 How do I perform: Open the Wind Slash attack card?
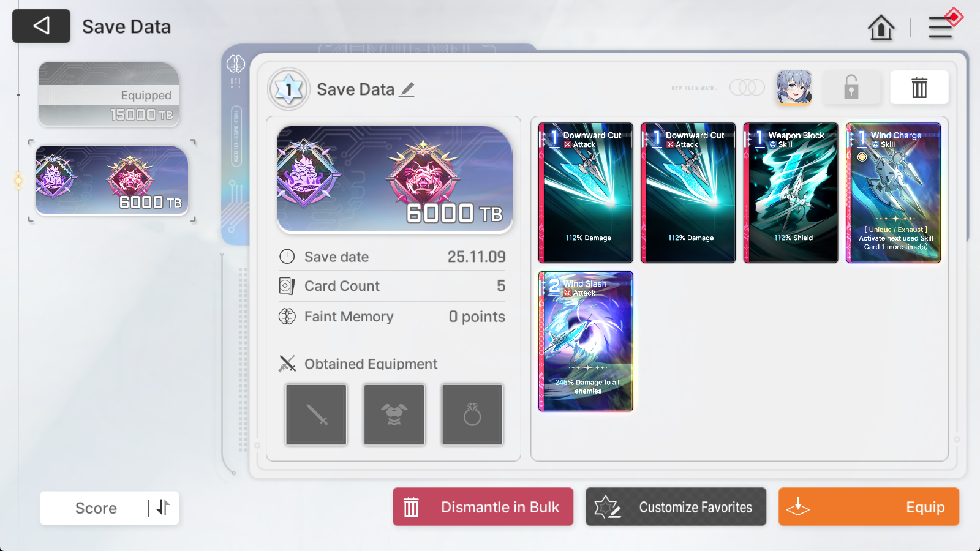click(586, 342)
